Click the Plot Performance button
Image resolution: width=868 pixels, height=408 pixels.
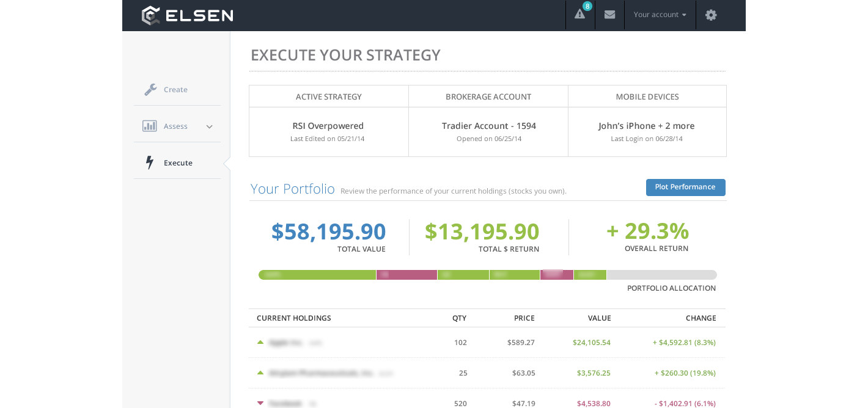[686, 188]
